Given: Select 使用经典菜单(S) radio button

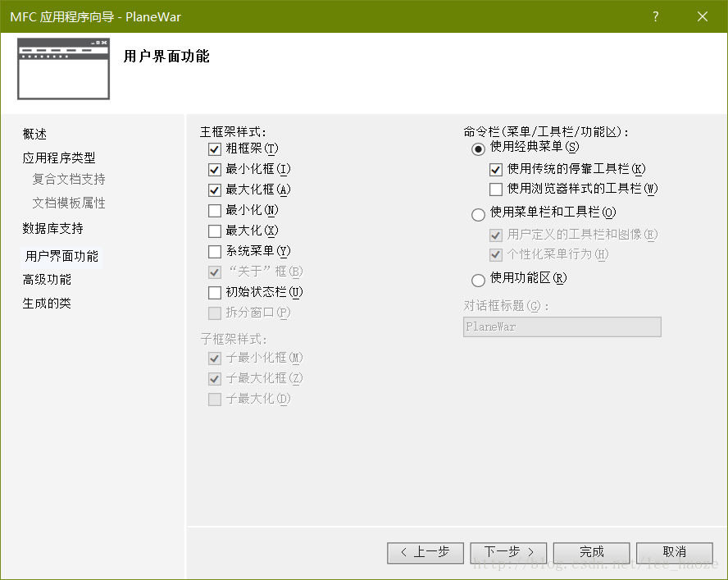Looking at the screenshot, I should click(478, 148).
